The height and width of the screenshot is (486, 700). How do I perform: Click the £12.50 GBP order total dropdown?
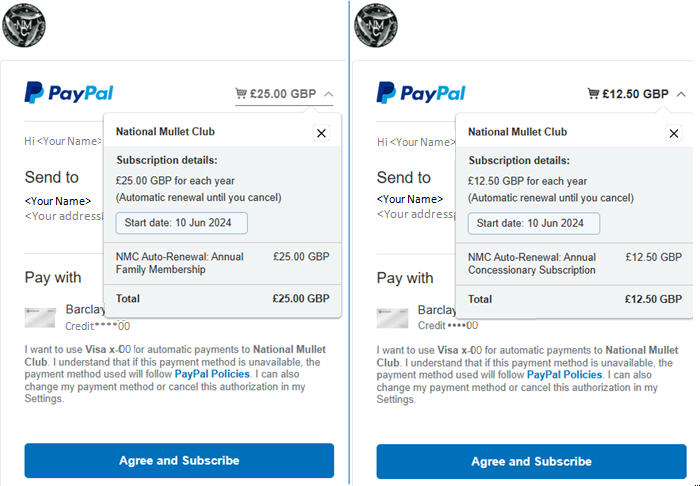635,94
